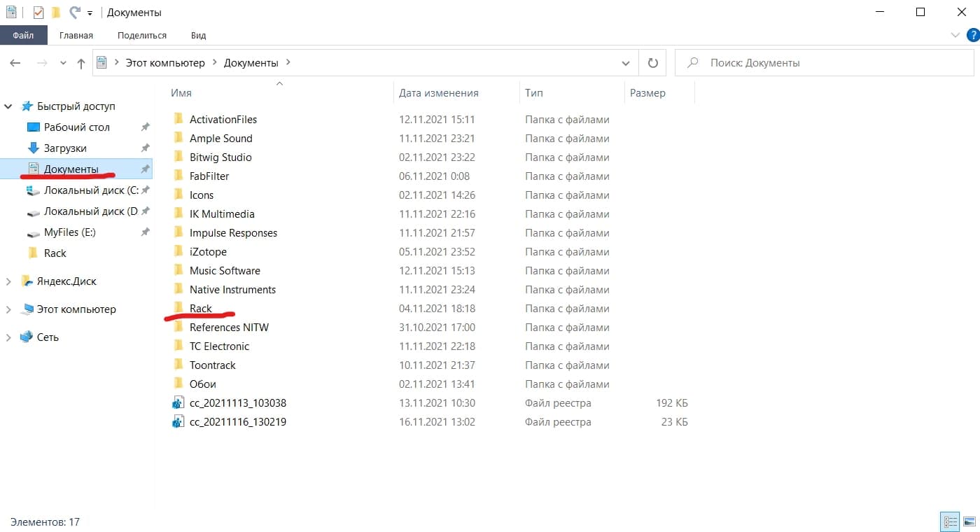Screen dimensions: 980x532
Task: Unpin Документы from quick access
Action: 145,169
